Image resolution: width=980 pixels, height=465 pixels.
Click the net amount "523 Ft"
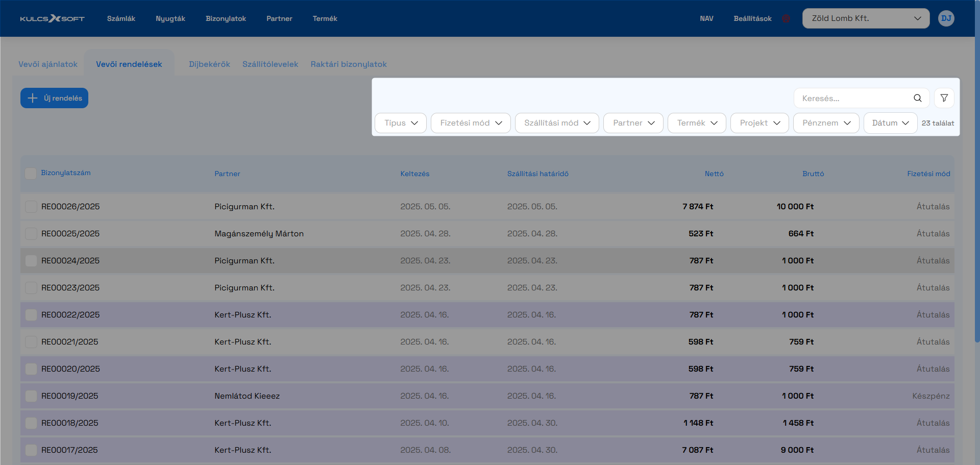tap(701, 234)
